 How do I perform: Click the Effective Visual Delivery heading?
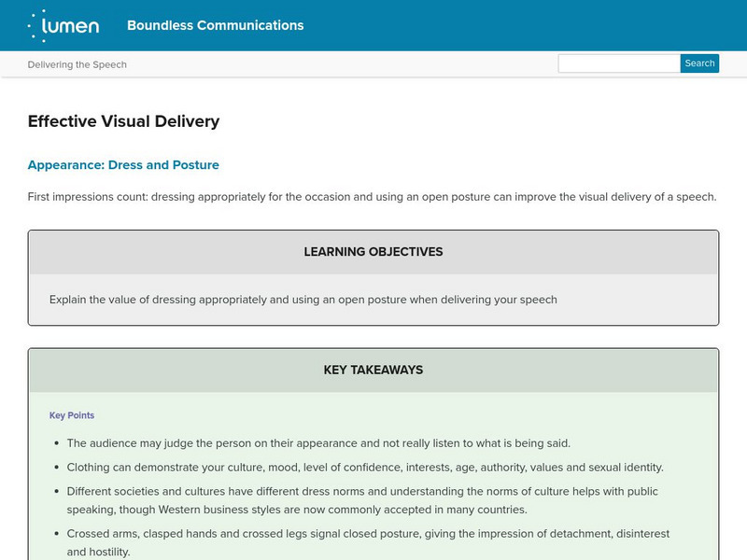[x=123, y=121]
